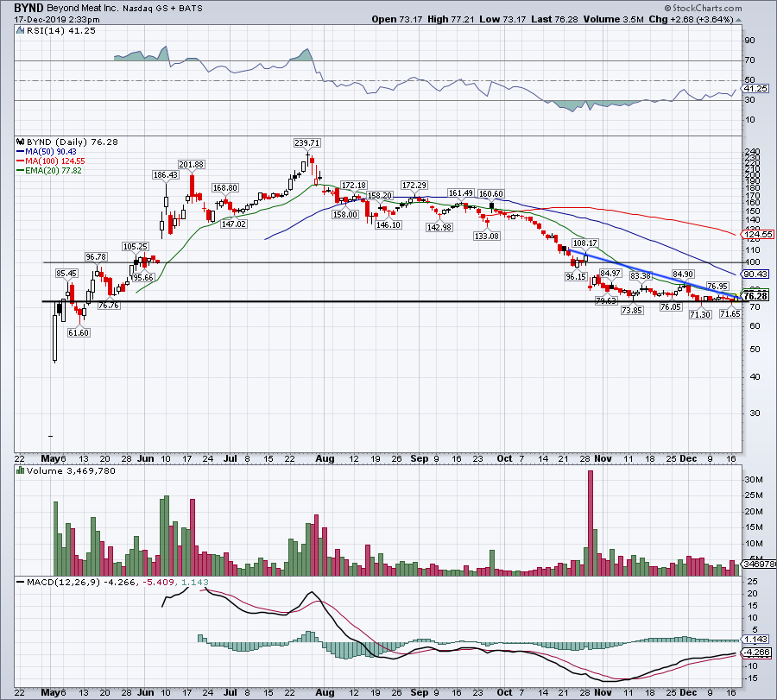Screen dimensions: 777x700
Task: Click the Volume 3.5M header value
Action: tap(614, 19)
